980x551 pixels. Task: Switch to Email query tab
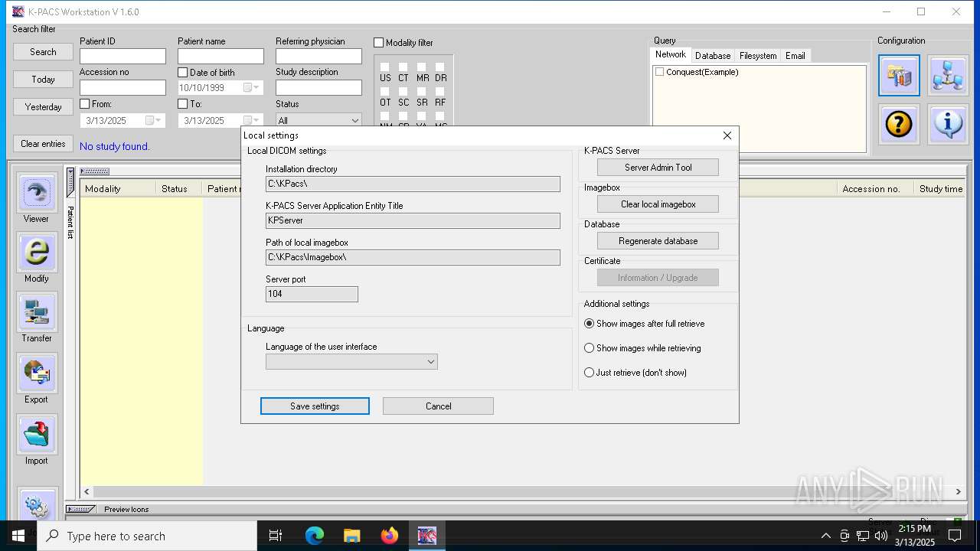click(795, 56)
